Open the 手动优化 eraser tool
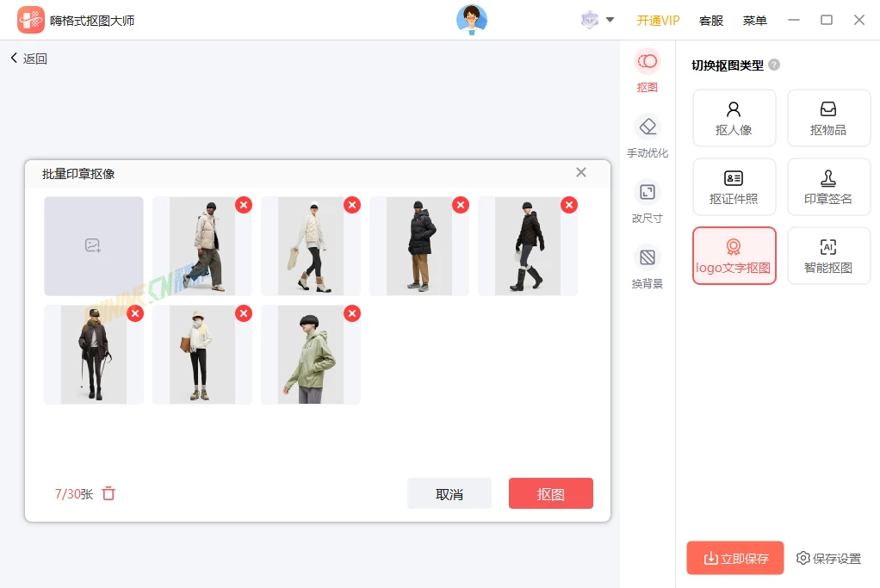Screen dimensions: 880x588 [x=647, y=136]
